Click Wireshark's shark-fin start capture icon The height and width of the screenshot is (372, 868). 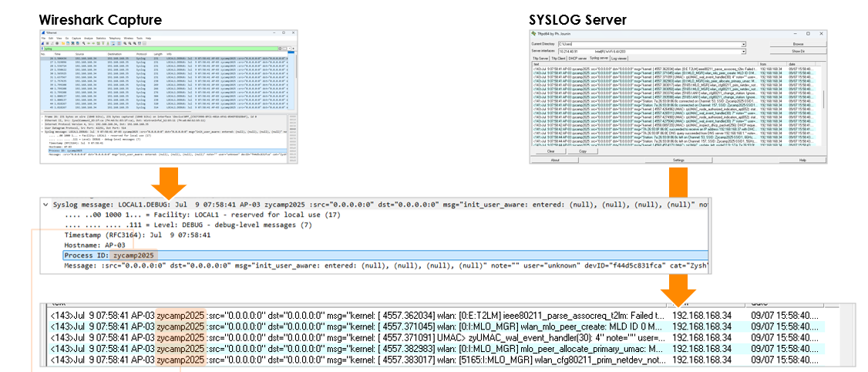(x=42, y=43)
